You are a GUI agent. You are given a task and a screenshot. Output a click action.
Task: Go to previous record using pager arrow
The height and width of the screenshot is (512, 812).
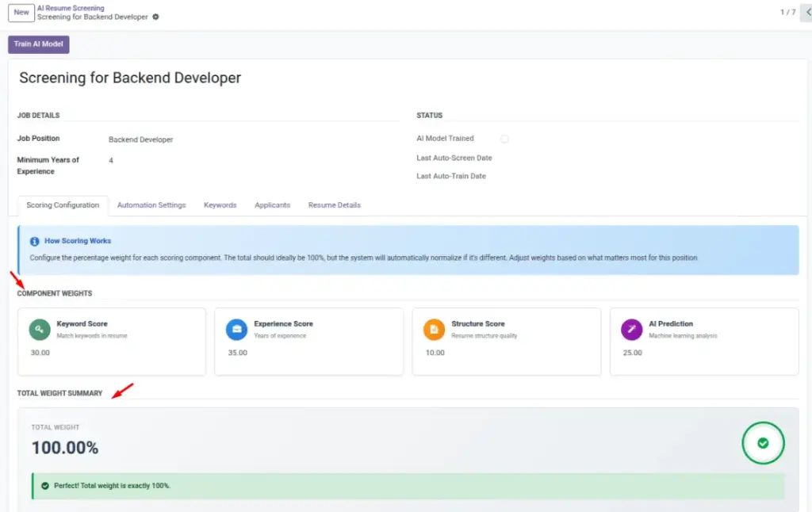pyautogui.click(x=807, y=12)
